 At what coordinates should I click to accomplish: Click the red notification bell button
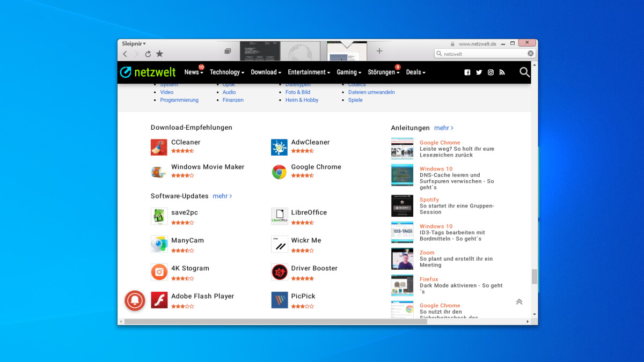pyautogui.click(x=135, y=300)
